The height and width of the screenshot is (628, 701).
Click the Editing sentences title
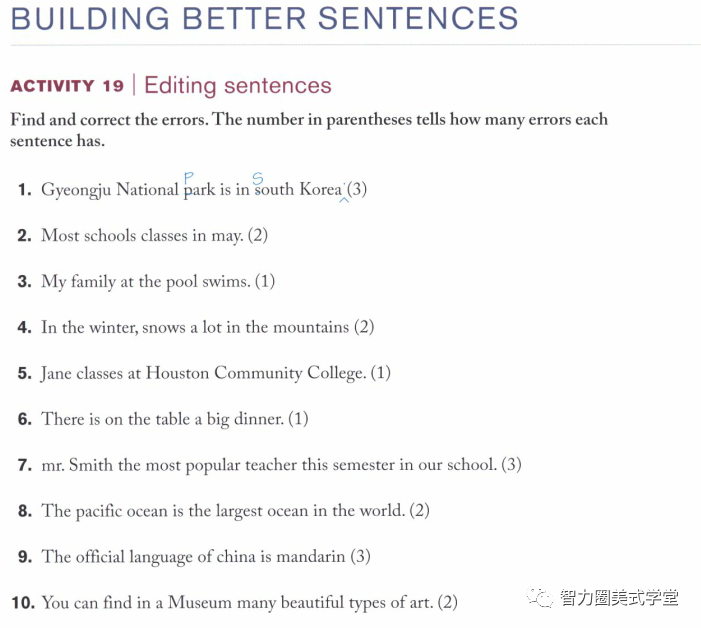tap(237, 85)
